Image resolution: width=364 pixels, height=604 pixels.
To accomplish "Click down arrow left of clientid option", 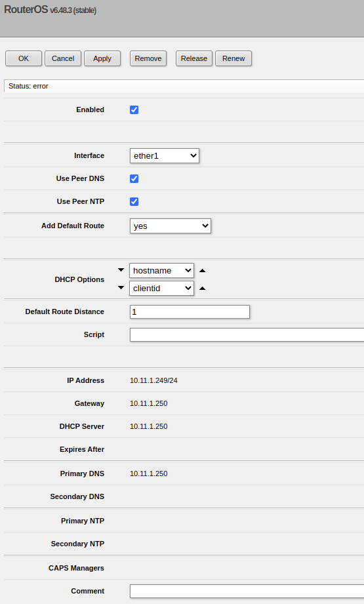I will click(121, 288).
